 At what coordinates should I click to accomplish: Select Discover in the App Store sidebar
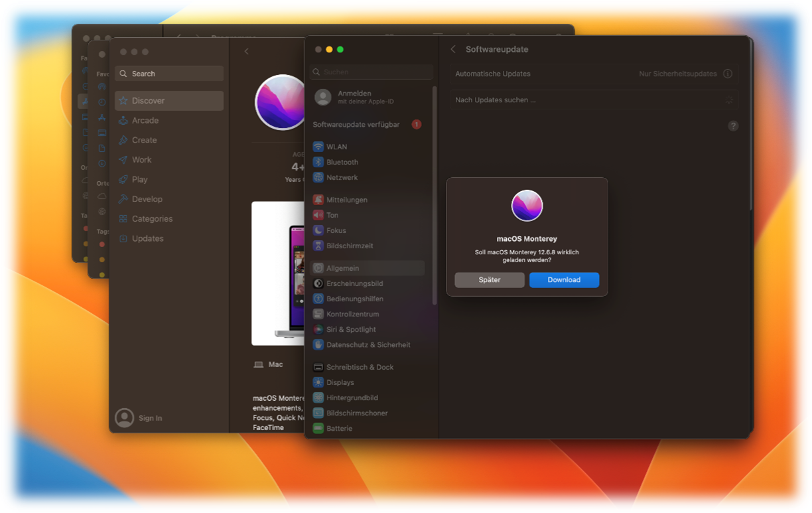169,101
